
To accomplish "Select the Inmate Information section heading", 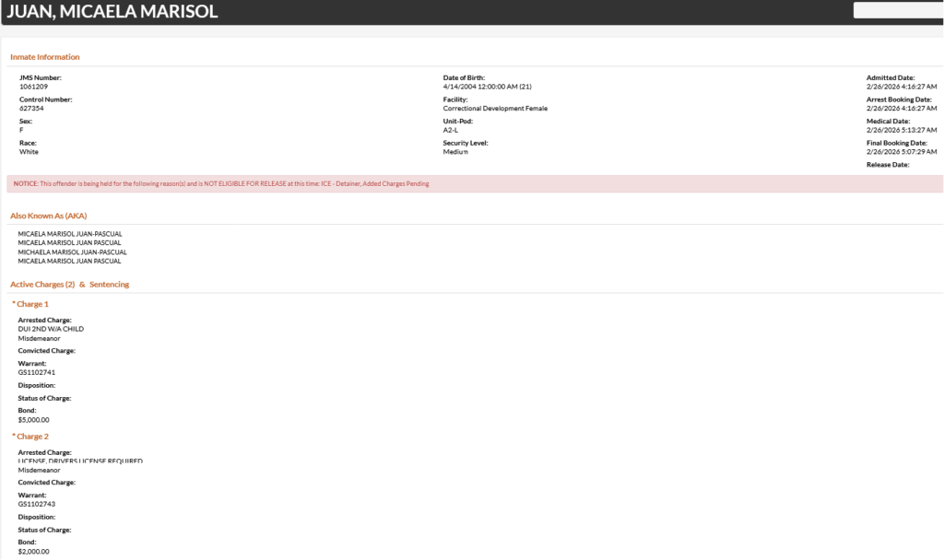I will pos(45,57).
